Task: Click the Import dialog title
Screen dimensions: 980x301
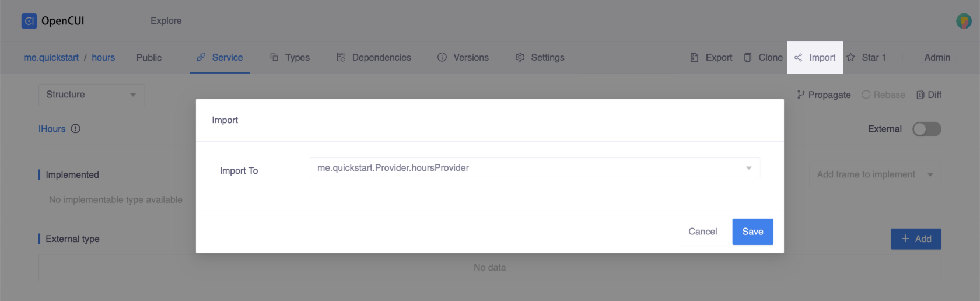Action: tap(225, 120)
